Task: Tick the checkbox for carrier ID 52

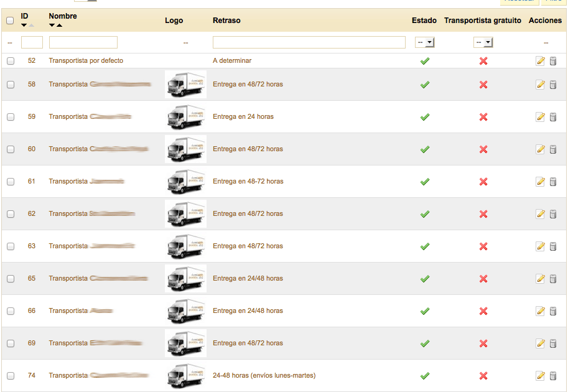Action: [x=10, y=61]
